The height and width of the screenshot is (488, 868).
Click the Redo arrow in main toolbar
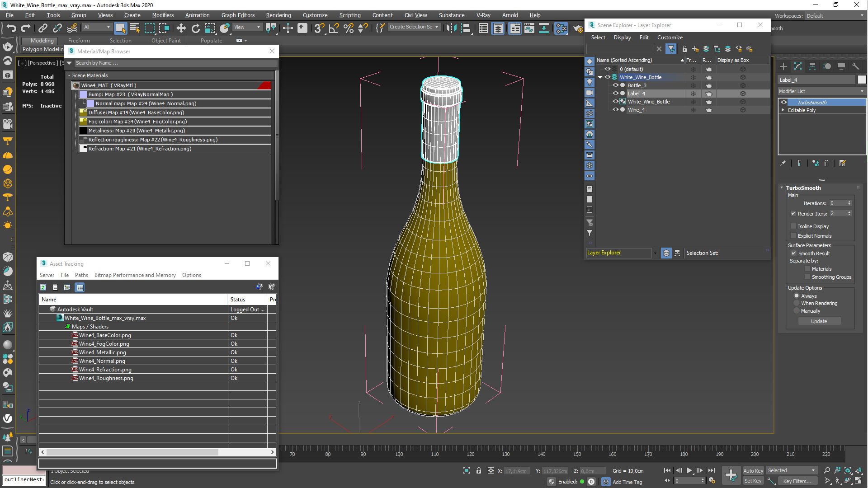point(26,28)
